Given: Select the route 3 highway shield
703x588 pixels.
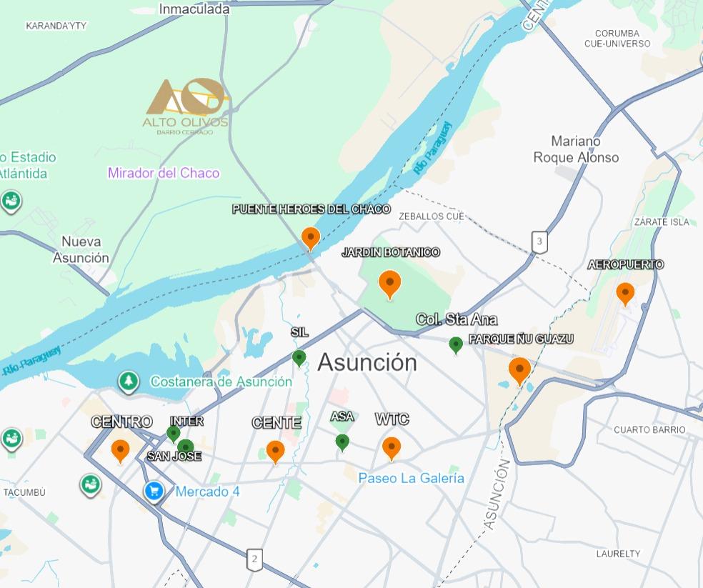Looking at the screenshot, I should click(x=539, y=241).
